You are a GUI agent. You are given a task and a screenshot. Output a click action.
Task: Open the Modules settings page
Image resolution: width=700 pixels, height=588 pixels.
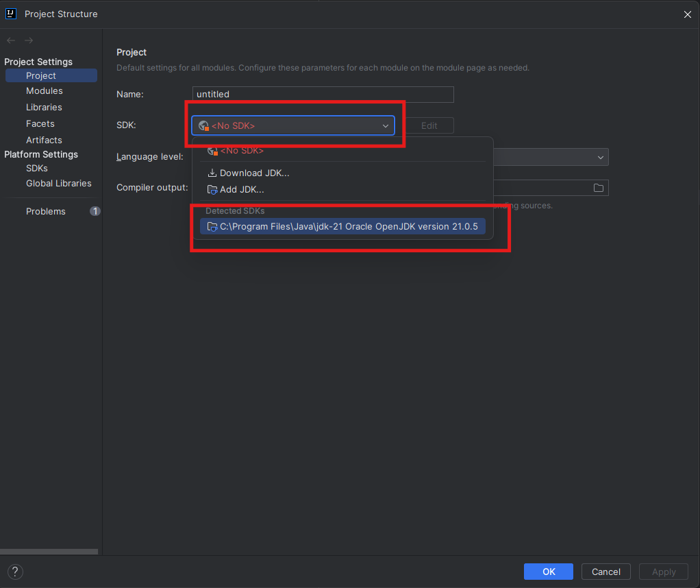pyautogui.click(x=45, y=90)
